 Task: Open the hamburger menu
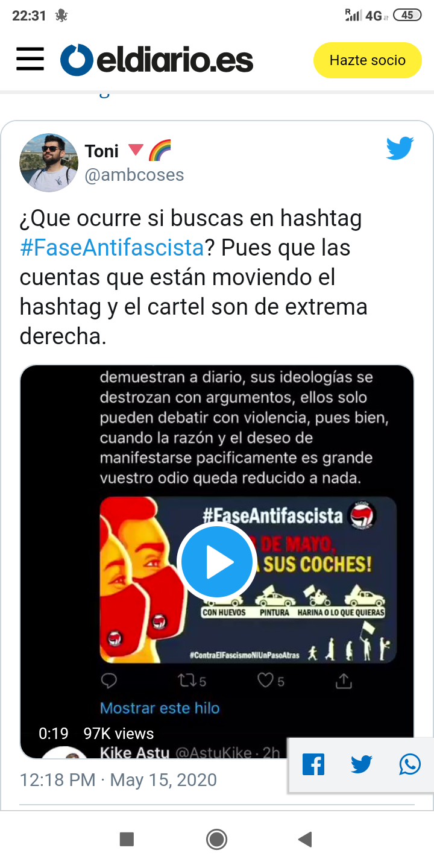pos(30,60)
